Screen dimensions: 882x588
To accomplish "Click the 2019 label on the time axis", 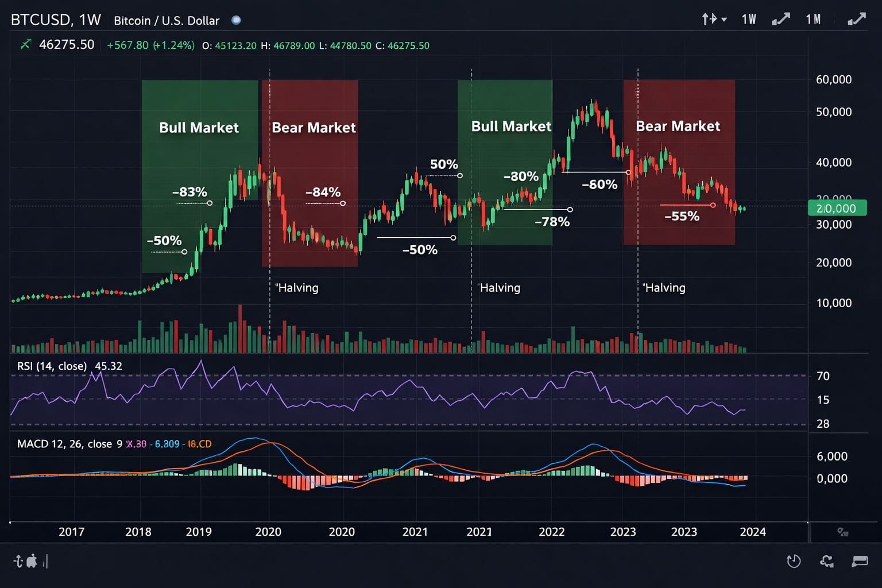I will (199, 532).
